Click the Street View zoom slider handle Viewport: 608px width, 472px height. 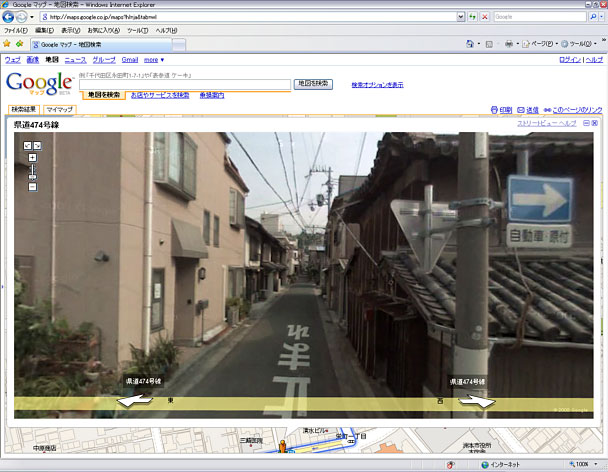33,177
